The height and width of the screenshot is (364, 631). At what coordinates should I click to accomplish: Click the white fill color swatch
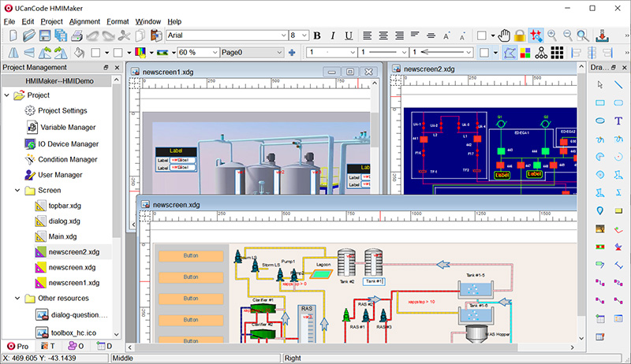pyautogui.click(x=95, y=53)
